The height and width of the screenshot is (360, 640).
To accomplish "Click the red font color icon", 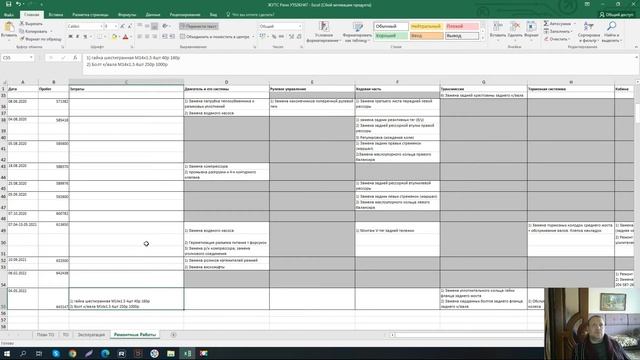I will 125,37.
